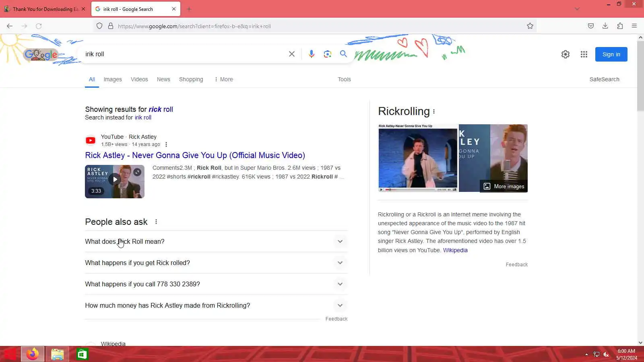
Task: Click More images in the knowledge panel
Action: click(x=504, y=186)
